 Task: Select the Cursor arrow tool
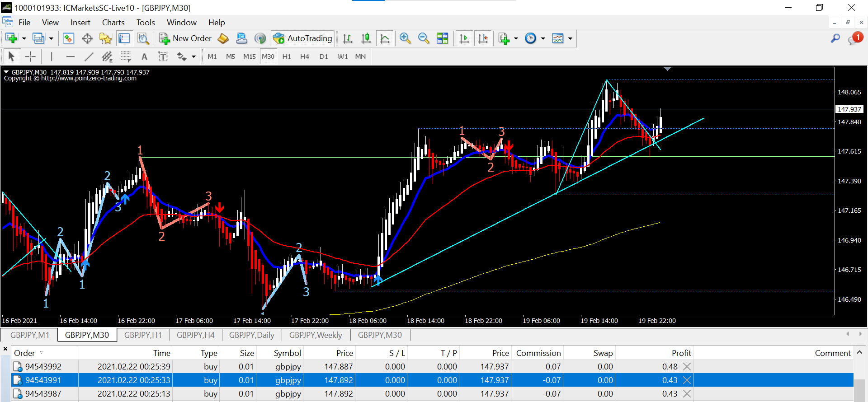tap(12, 56)
